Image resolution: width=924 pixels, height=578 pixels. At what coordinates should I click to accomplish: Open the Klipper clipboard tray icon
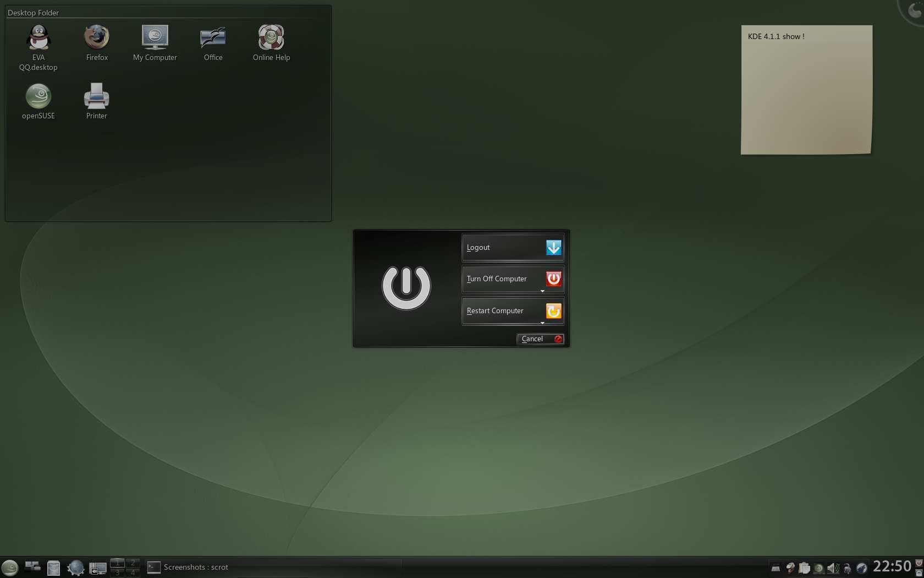point(804,568)
